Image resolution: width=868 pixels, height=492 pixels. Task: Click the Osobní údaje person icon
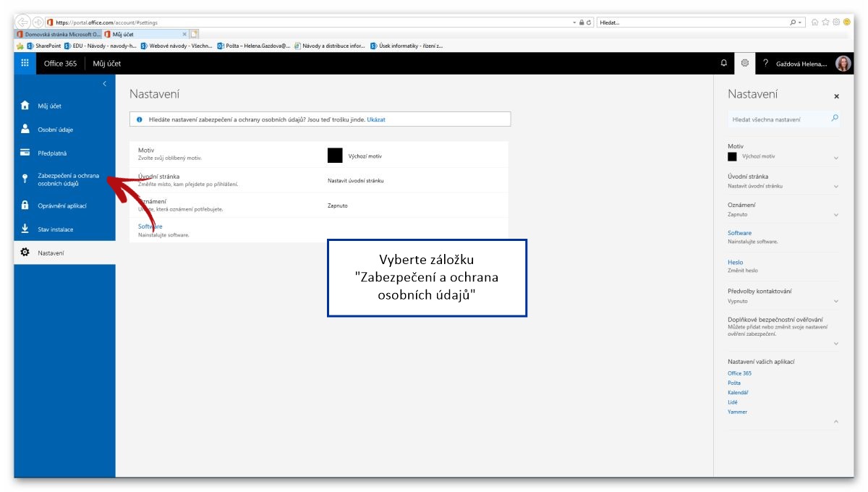pos(25,129)
